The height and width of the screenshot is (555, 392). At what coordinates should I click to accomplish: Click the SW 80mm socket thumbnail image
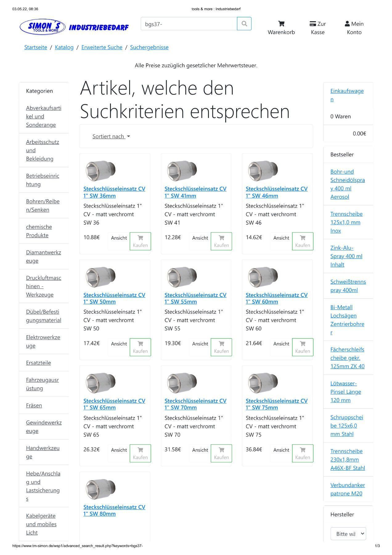[100, 489]
